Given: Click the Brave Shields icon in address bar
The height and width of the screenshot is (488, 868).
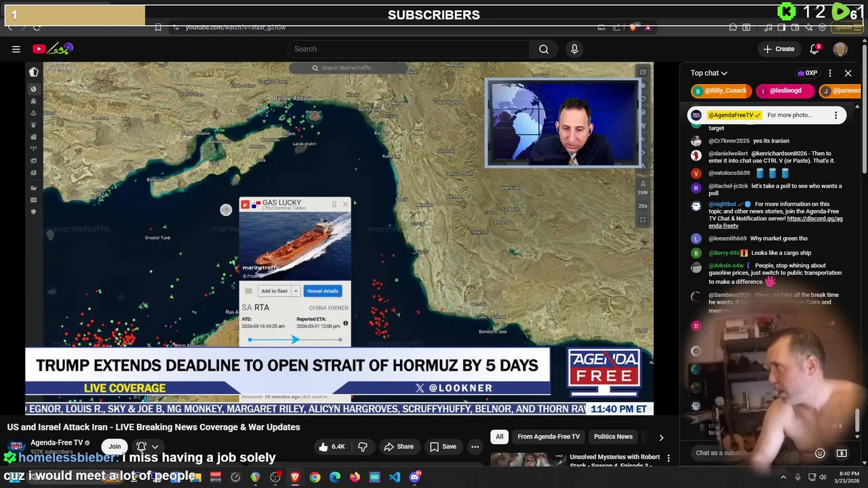Looking at the screenshot, I should pos(633,27).
